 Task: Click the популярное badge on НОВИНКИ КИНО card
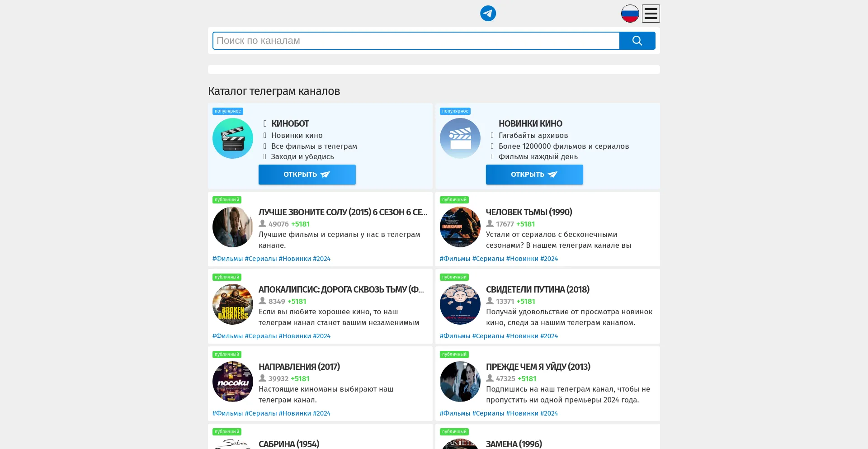pos(455,111)
